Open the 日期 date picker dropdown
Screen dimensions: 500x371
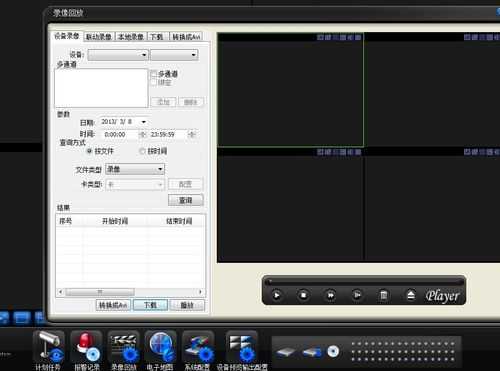pyautogui.click(x=144, y=122)
